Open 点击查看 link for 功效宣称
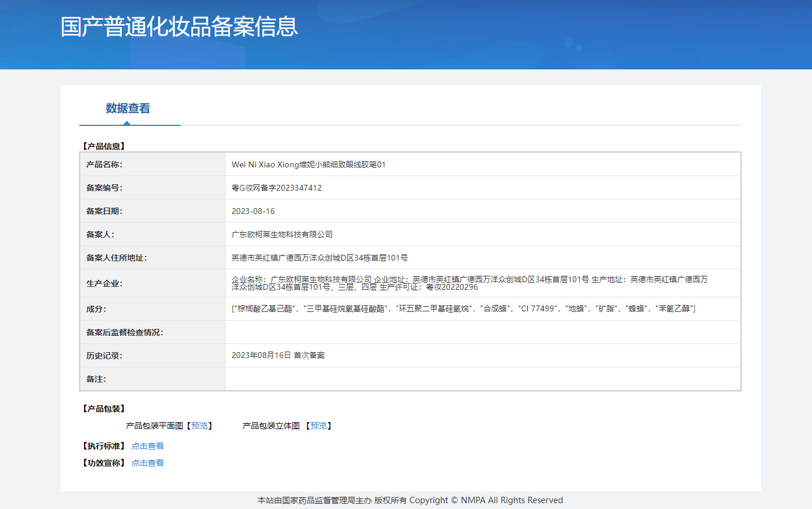This screenshot has width=812, height=509. coord(148,463)
